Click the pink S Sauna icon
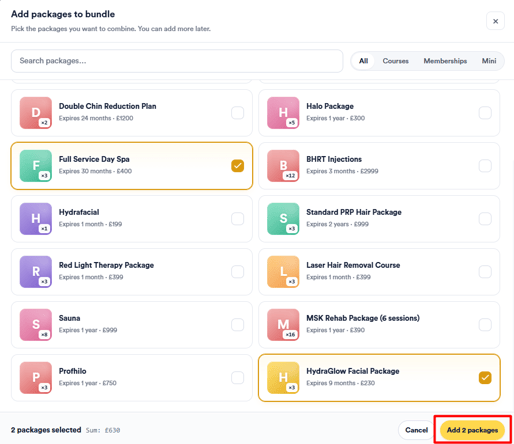 [x=36, y=325]
